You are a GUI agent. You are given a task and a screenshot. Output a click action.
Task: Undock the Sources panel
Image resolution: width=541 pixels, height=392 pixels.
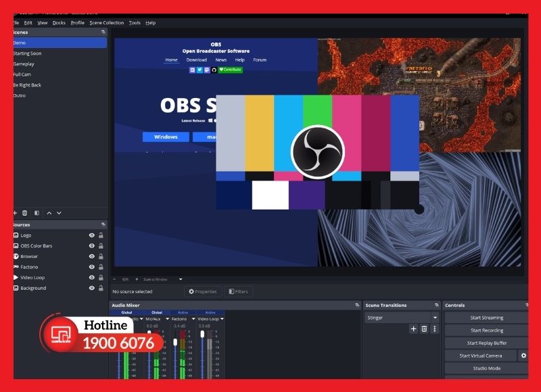(103, 224)
